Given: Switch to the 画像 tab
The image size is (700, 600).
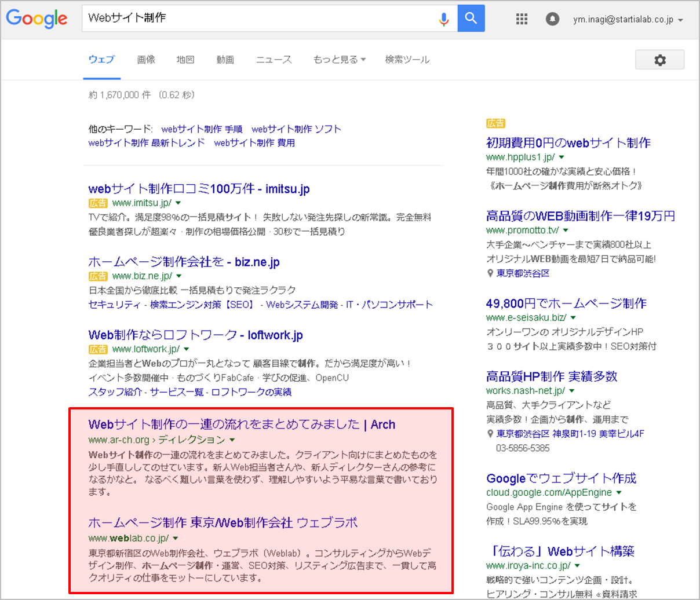Looking at the screenshot, I should (146, 59).
